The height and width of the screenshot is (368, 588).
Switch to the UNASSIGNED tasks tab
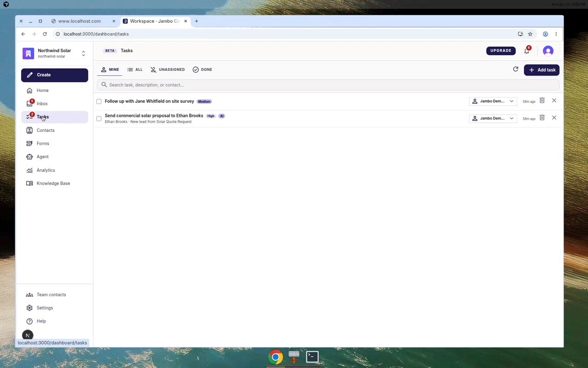[168, 69]
